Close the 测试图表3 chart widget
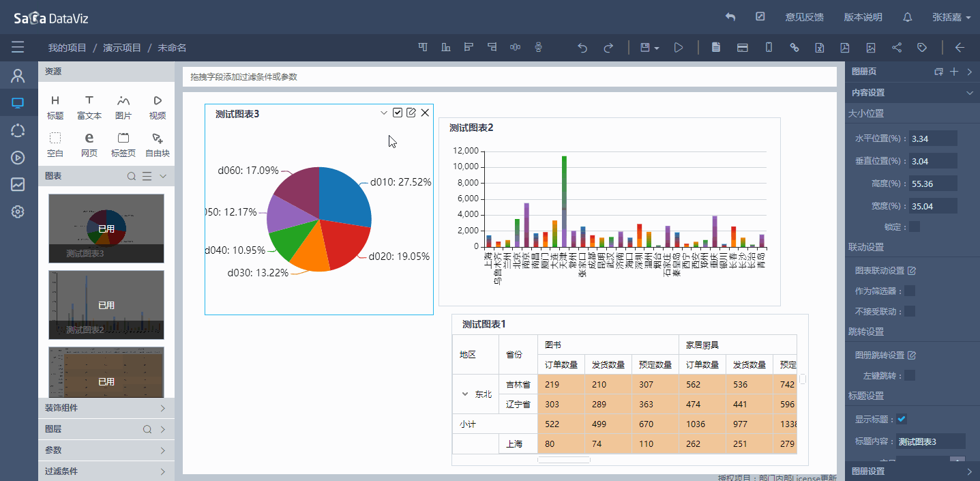This screenshot has height=481, width=980. point(425,113)
